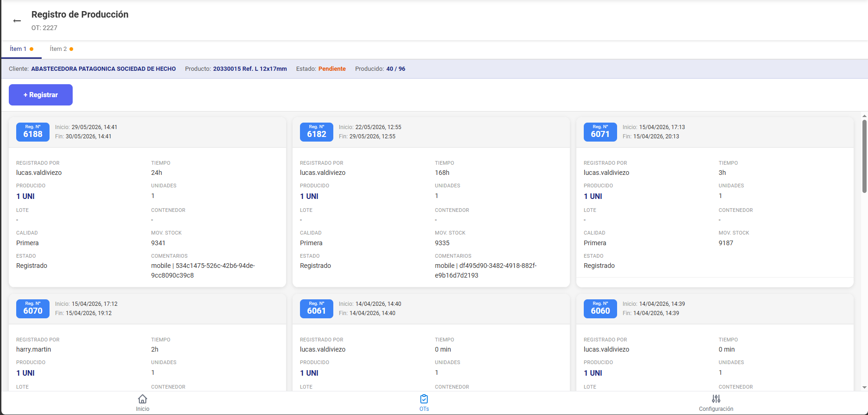Click 1 UNI produced in record 6061
Screen dimensions: 868x415
tap(309, 373)
